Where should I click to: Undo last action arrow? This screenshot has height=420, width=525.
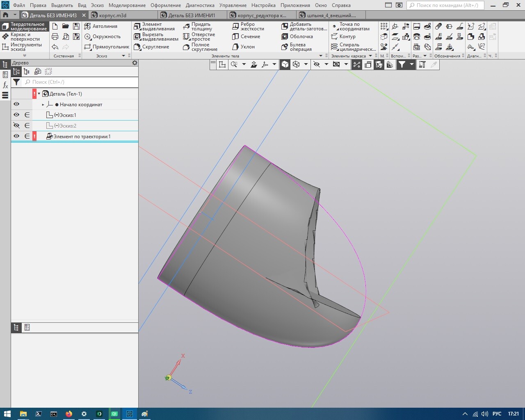point(55,47)
